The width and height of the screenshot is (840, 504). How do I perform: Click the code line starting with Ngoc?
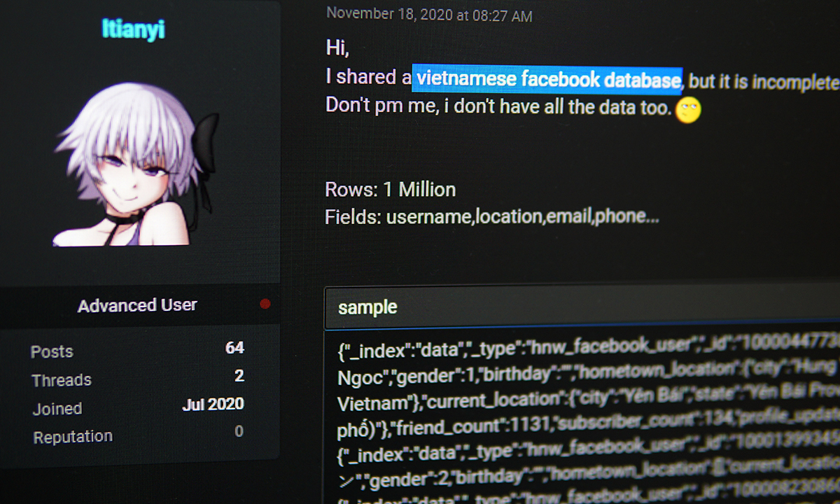(x=588, y=373)
